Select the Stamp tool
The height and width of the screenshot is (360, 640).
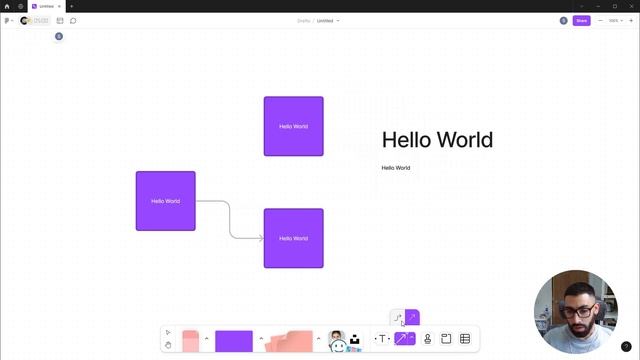[427, 339]
